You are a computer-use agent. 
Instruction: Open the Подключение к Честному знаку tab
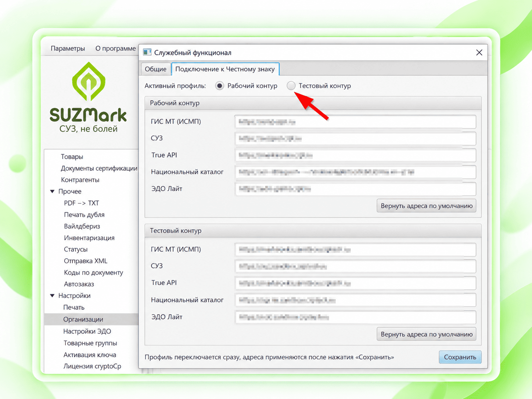point(225,69)
